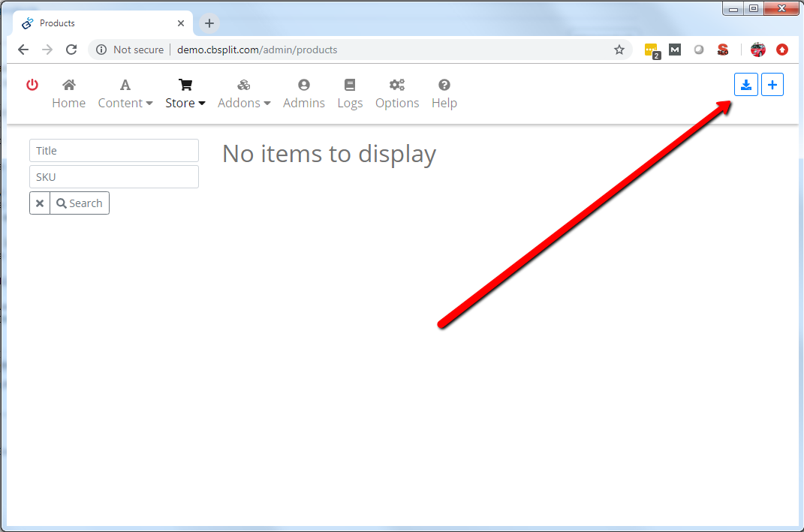This screenshot has width=804, height=532.
Task: Bookmark this page with the star icon
Action: coord(619,50)
